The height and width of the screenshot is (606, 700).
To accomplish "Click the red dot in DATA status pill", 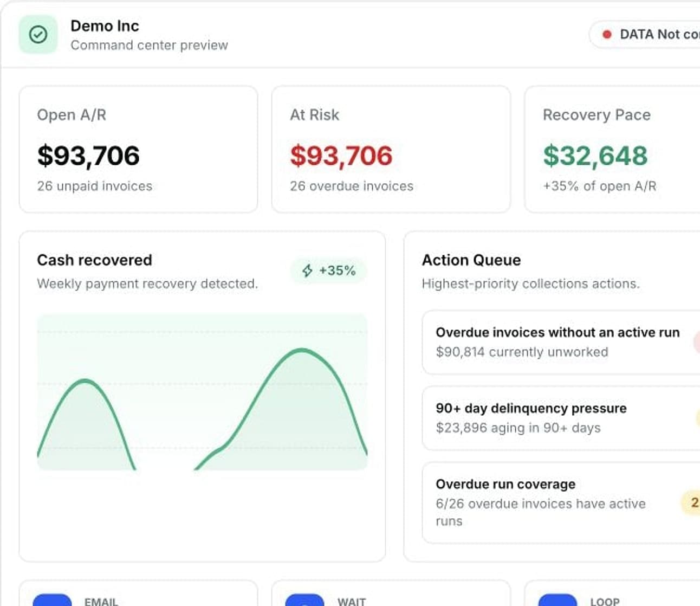I will pyautogui.click(x=607, y=35).
